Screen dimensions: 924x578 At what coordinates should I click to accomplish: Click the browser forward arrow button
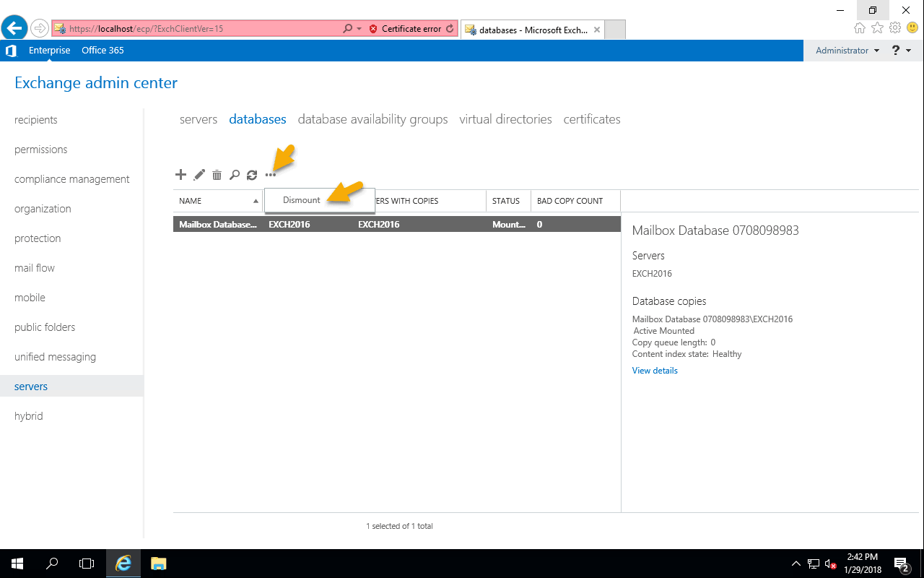point(40,28)
